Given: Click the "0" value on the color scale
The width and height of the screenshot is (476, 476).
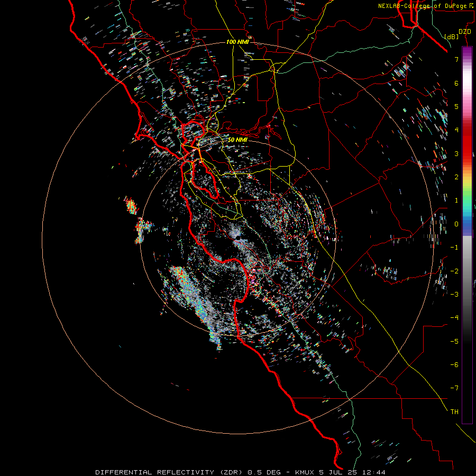Looking at the screenshot, I should pos(456,224).
